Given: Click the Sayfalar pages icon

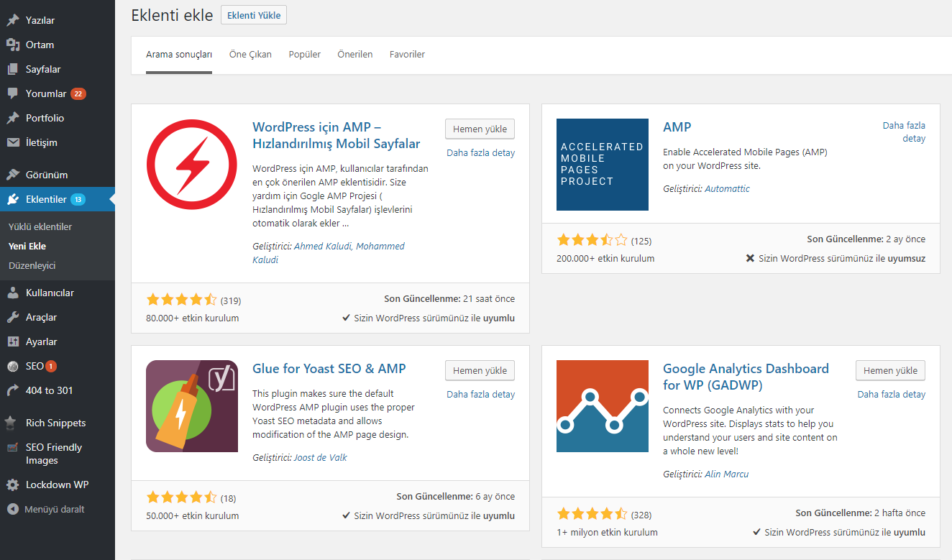Looking at the screenshot, I should [13, 69].
